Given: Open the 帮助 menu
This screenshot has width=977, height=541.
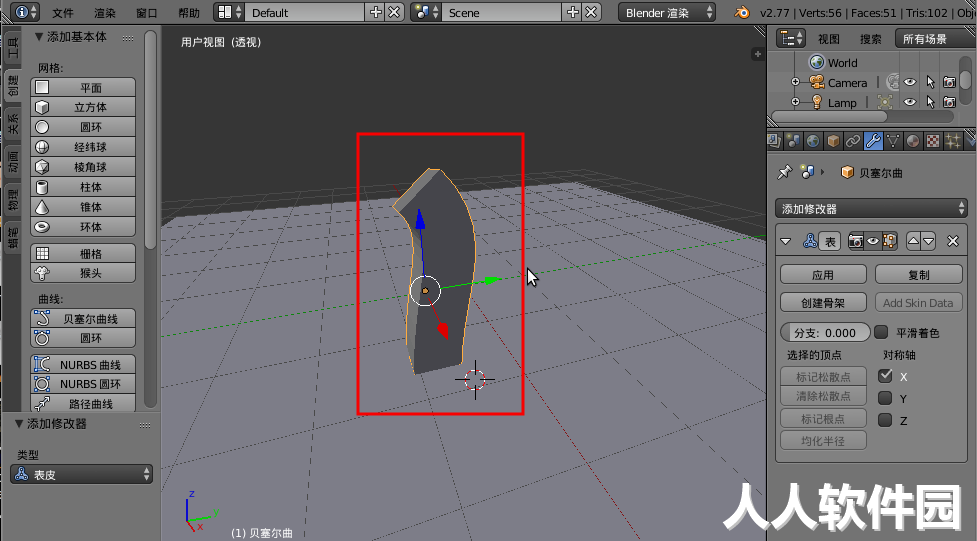Looking at the screenshot, I should (x=189, y=12).
